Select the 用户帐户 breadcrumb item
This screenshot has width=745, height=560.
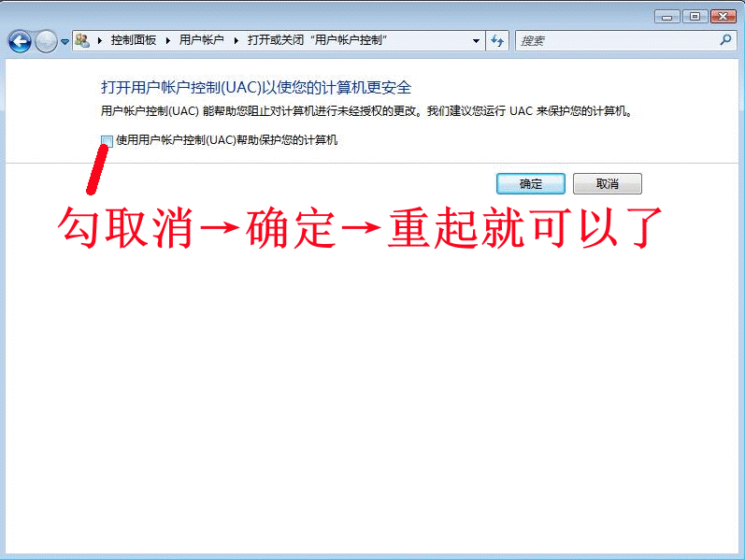(201, 41)
